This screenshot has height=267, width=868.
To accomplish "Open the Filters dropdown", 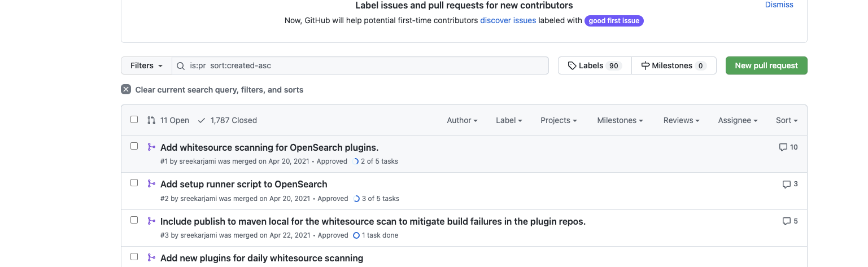I will click(146, 65).
